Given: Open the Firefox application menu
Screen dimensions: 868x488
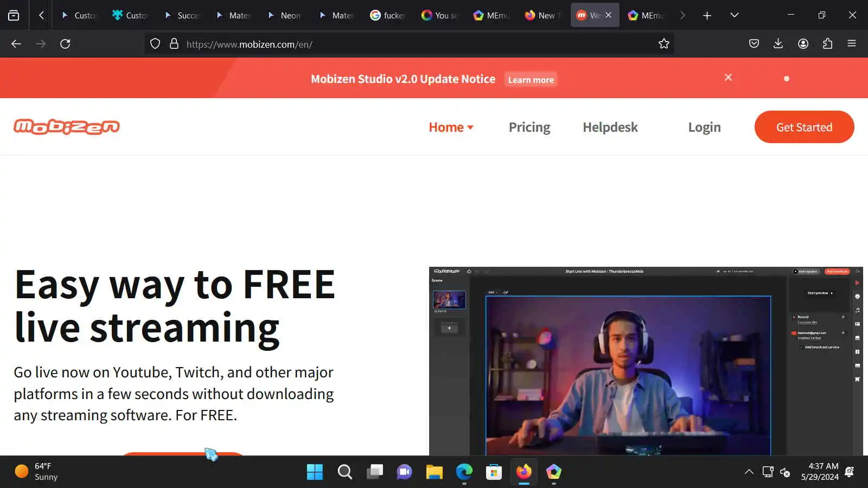Looking at the screenshot, I should tap(852, 44).
